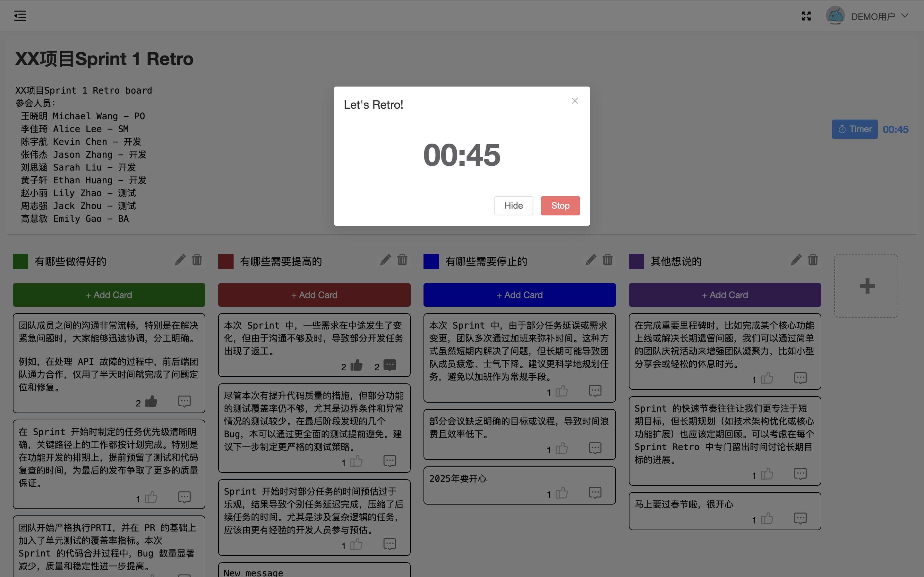Close the Let's Retro dialog
This screenshot has height=577, width=924.
(x=575, y=101)
